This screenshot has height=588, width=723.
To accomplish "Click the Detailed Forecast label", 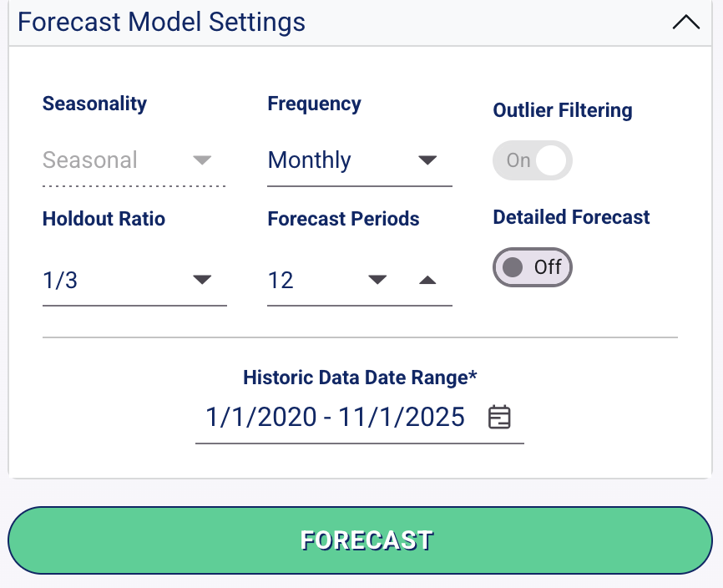I will pyautogui.click(x=571, y=217).
